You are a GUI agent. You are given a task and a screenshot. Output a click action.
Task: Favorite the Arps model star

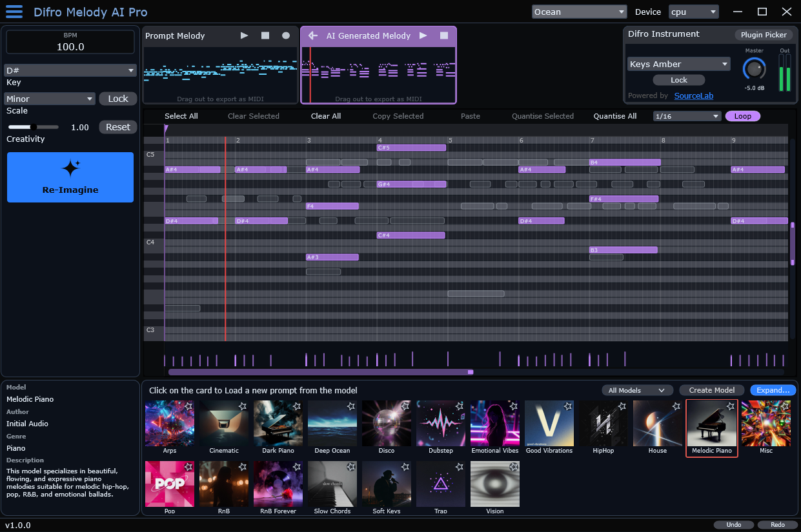point(188,406)
